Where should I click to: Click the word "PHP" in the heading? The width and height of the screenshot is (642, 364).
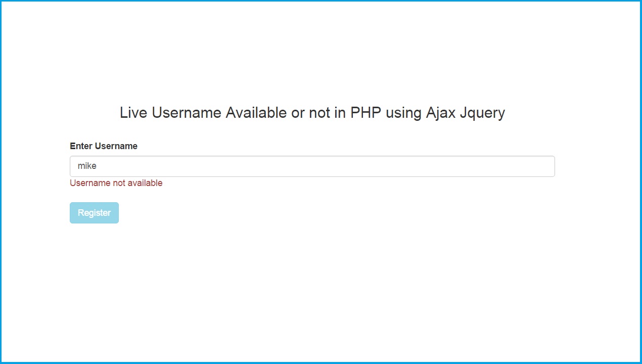tap(366, 112)
